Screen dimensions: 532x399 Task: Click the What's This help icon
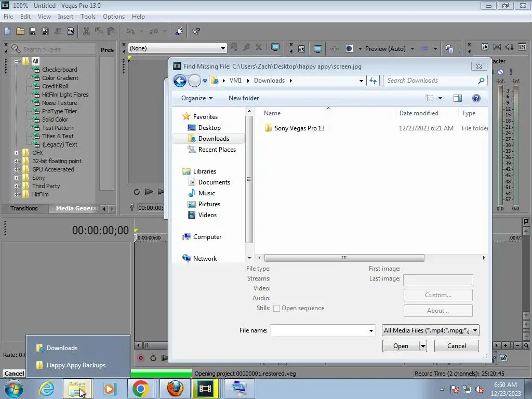pyautogui.click(x=196, y=31)
